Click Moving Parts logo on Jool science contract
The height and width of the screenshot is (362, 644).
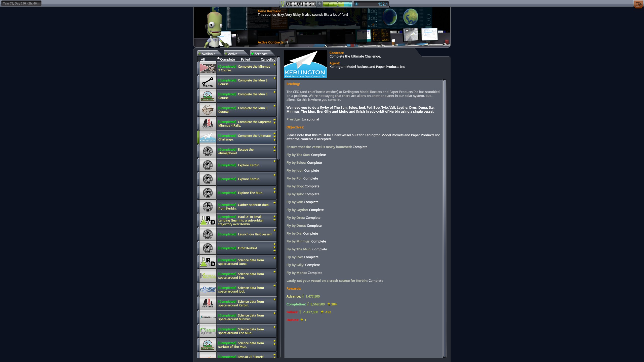click(x=208, y=290)
